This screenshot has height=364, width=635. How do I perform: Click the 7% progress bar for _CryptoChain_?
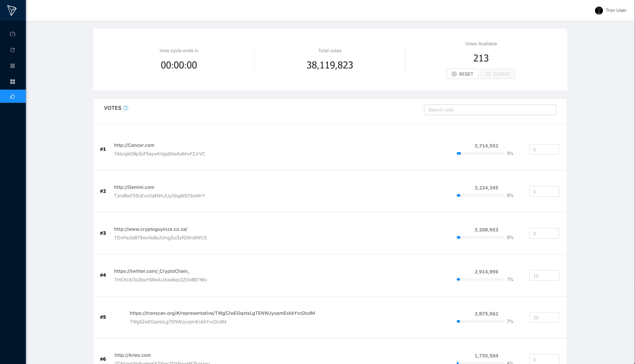(480, 280)
